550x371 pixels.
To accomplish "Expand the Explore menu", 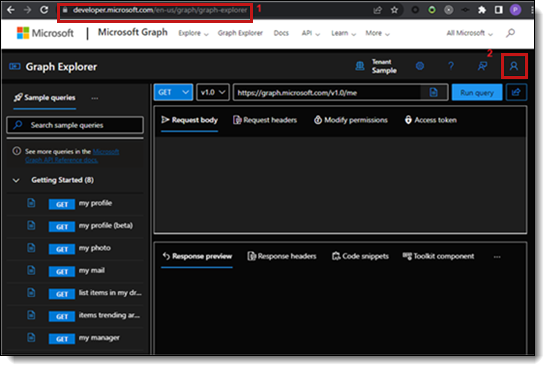I will tap(193, 33).
